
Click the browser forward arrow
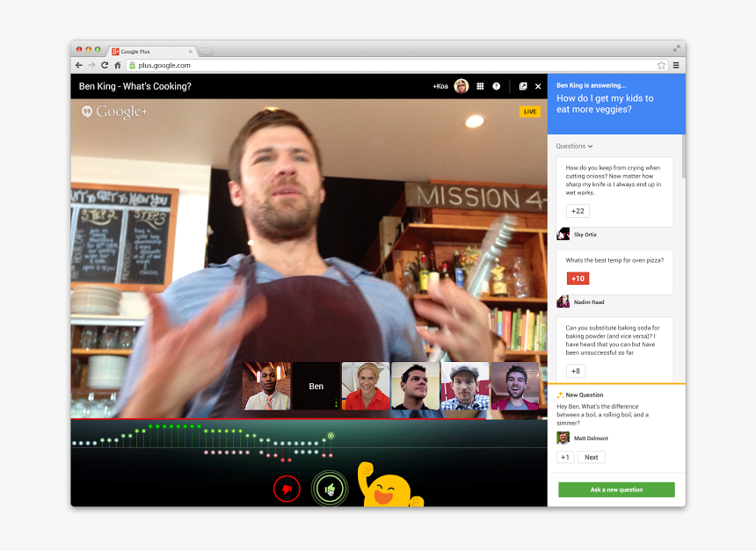[91, 65]
